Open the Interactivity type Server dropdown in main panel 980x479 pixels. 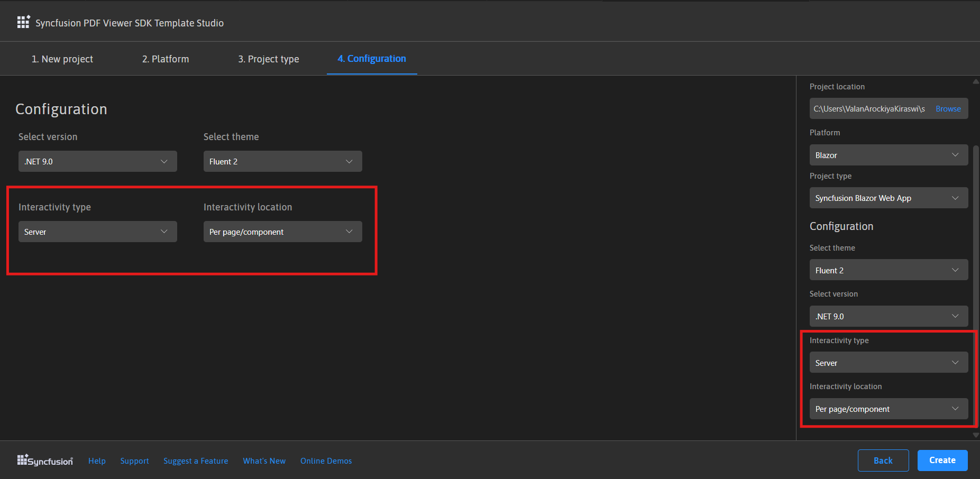[x=98, y=232]
